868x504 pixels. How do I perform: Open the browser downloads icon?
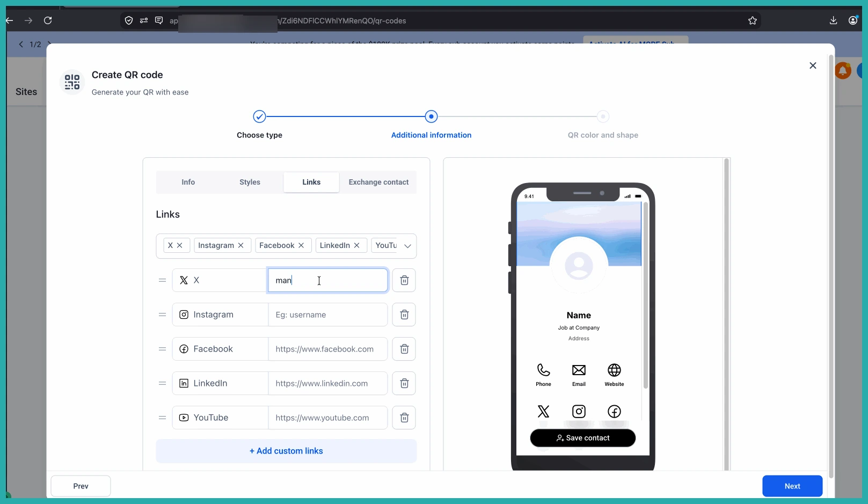833,20
